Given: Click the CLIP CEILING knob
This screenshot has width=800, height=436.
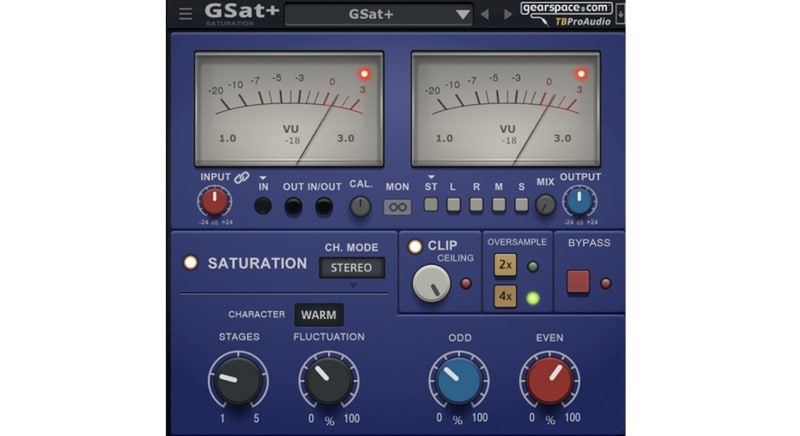Looking at the screenshot, I should [x=432, y=284].
